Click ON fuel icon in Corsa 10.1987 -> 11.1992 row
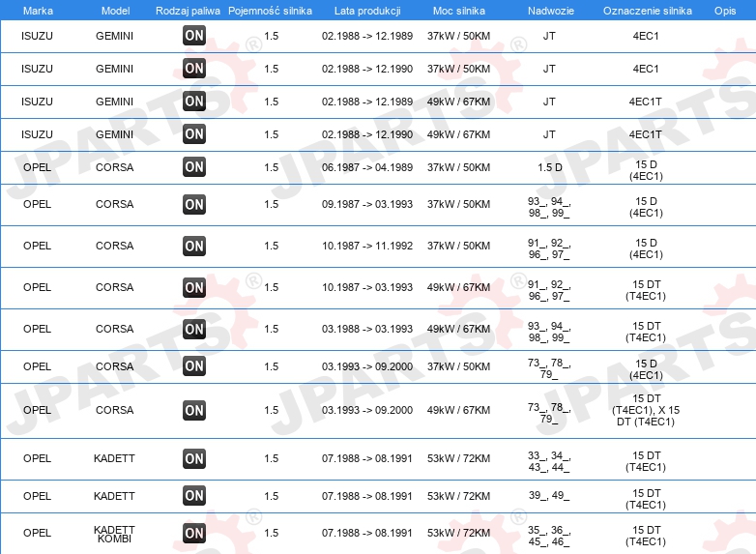This screenshot has width=756, height=554. click(194, 246)
